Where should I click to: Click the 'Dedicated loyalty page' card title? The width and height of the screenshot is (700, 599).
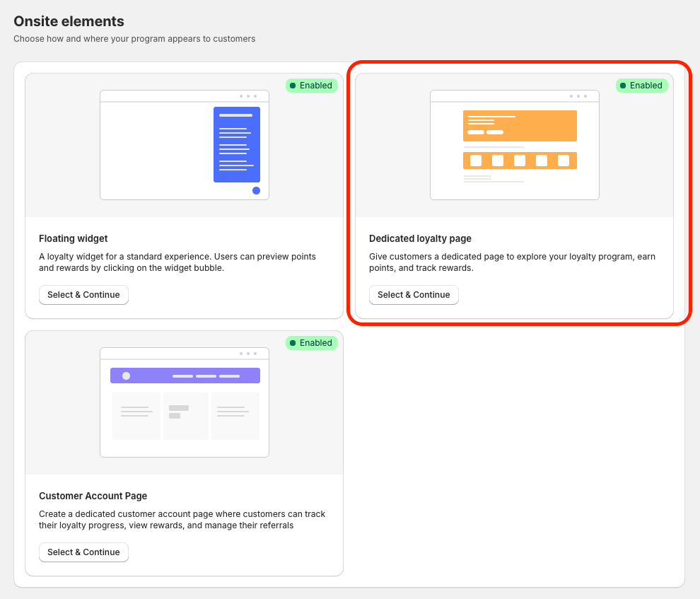420,238
